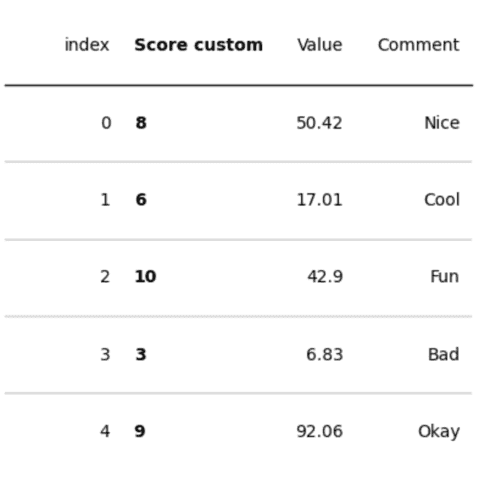Click the value 42.9
480x480 pixels.
point(325,276)
